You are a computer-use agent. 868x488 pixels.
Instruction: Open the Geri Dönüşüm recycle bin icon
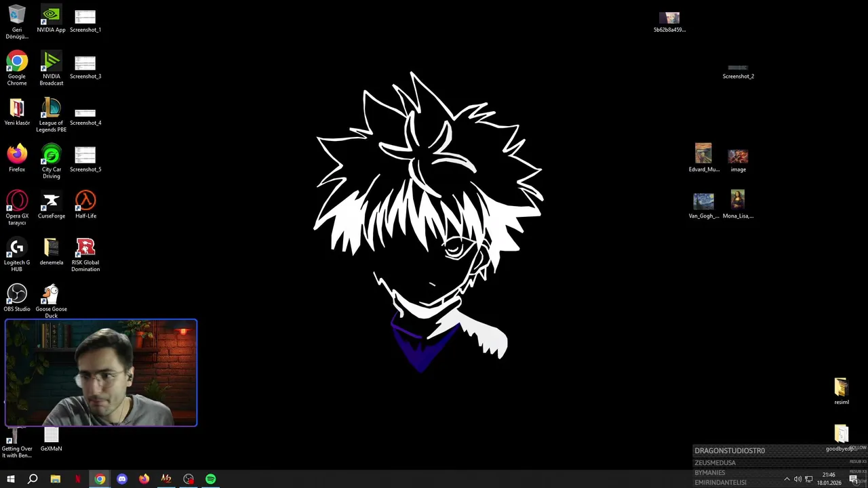(x=17, y=22)
